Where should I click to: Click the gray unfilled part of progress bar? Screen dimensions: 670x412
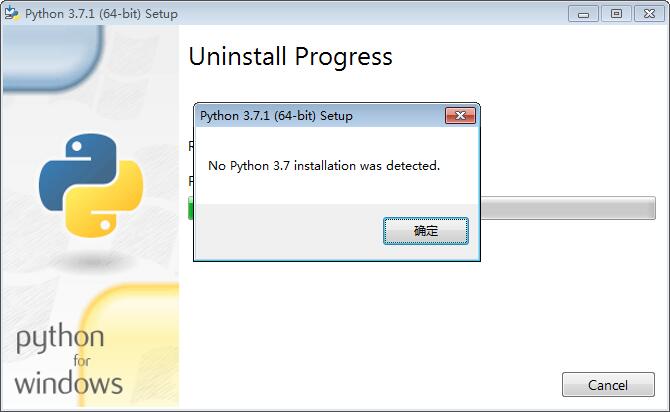pyautogui.click(x=568, y=208)
